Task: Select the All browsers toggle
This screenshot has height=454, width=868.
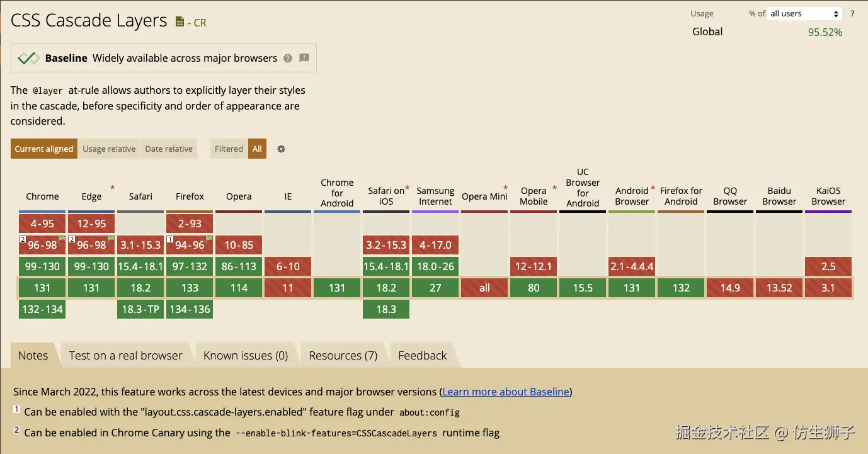Action: click(x=256, y=149)
